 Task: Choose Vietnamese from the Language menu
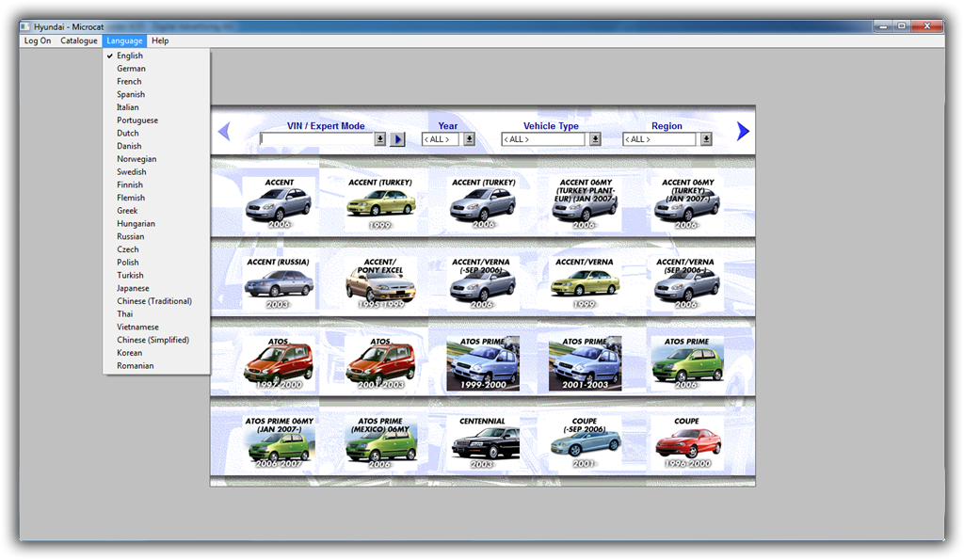156,327
